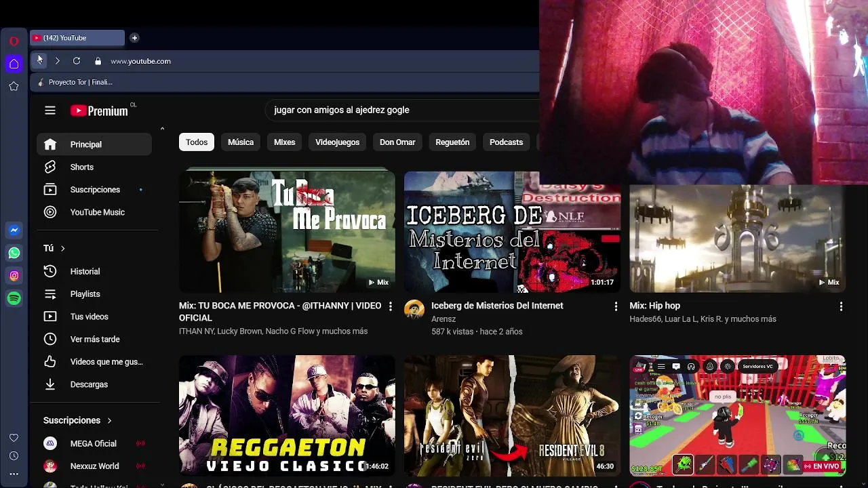The width and height of the screenshot is (868, 488).
Task: Play the Reggaeton Viejo Clasico thumbnail
Action: point(287,415)
